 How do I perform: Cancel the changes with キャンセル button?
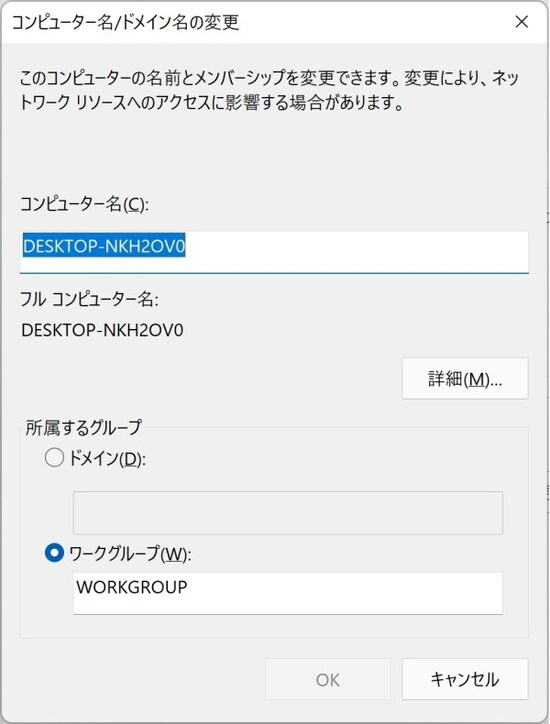click(465, 679)
